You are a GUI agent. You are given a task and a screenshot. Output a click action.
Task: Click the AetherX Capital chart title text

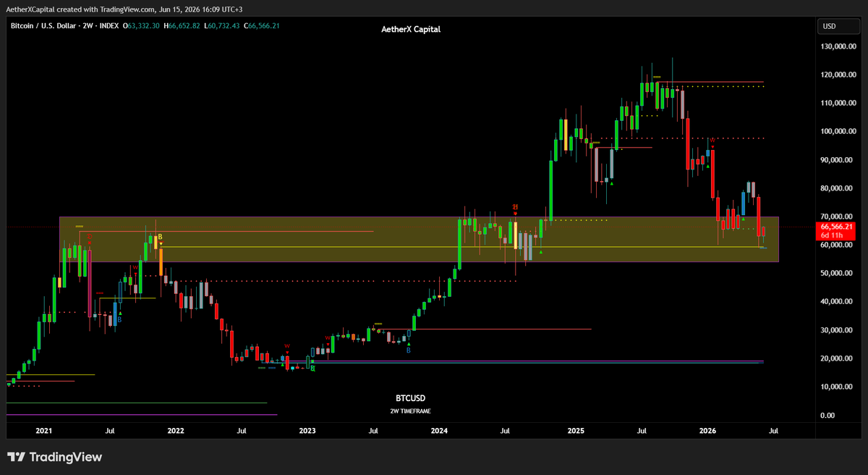(x=411, y=29)
